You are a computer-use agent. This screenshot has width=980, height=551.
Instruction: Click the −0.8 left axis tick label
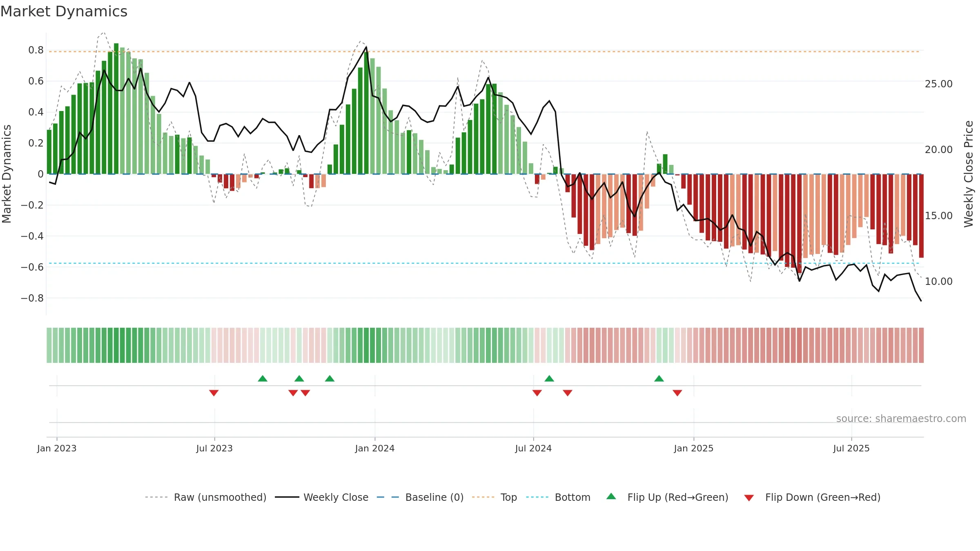pos(32,298)
